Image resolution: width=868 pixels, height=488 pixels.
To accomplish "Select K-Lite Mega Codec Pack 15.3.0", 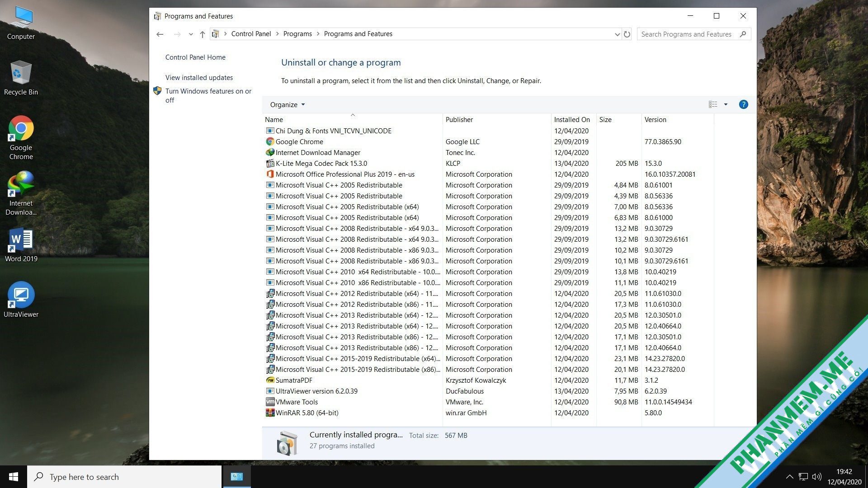I will [x=488, y=163].
